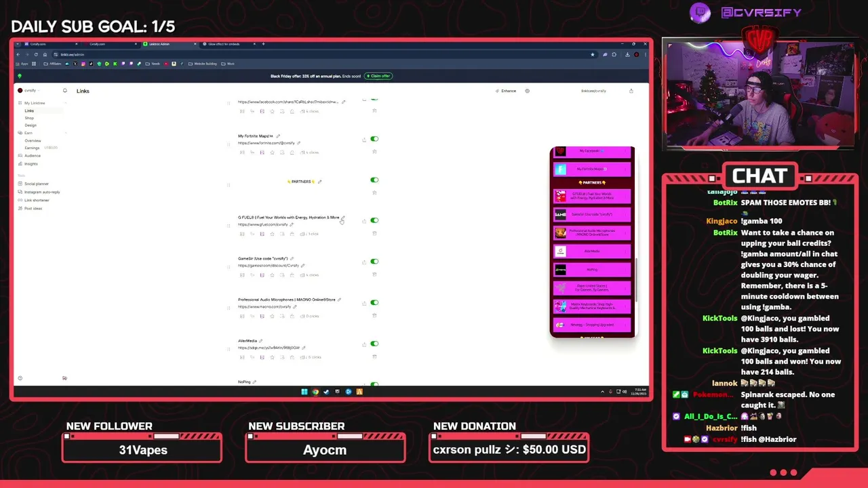Delete the GameSir link with trash icon

pyautogui.click(x=374, y=274)
